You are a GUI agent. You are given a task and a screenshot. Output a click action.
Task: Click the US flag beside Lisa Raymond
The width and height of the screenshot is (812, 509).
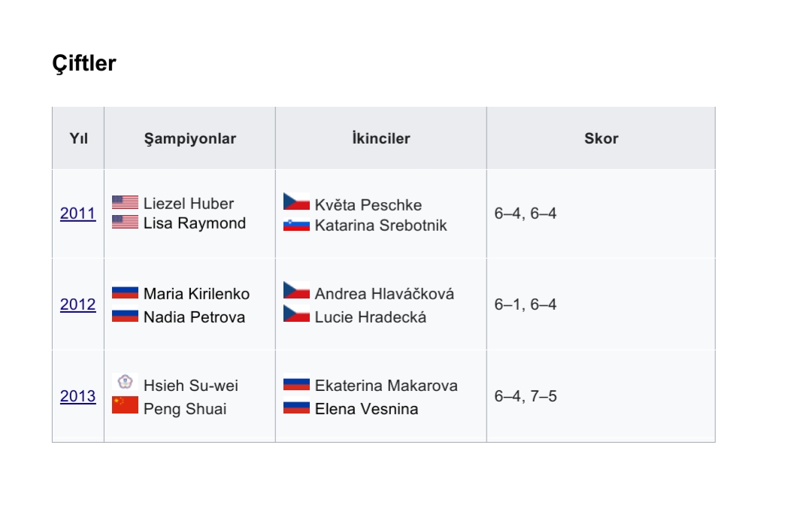click(x=126, y=222)
